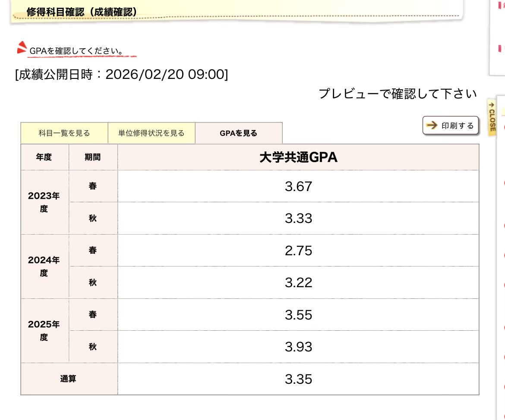The image size is (505, 420).
Task: Click the notice プレビューで確認して下さい
Action: [398, 94]
